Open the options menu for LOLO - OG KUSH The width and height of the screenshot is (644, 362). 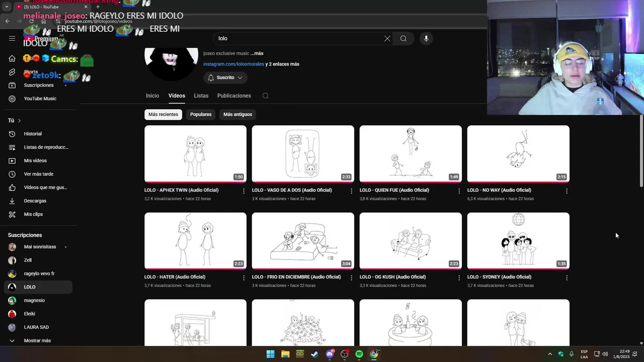coord(459,278)
